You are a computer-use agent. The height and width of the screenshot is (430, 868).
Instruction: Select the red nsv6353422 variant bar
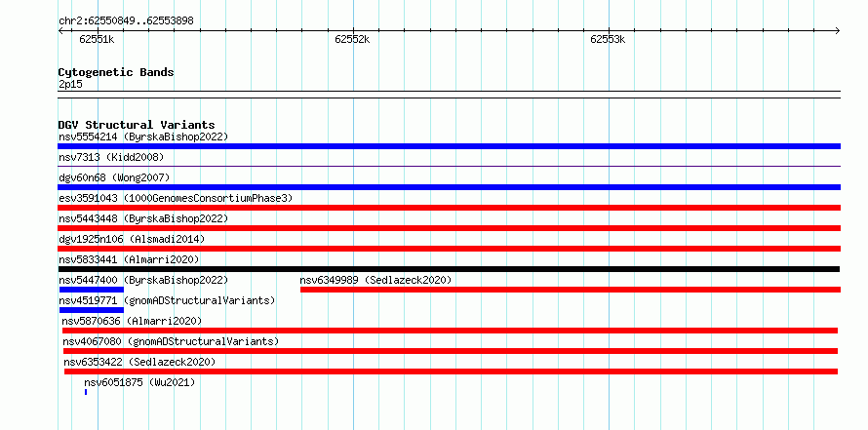[452, 371]
